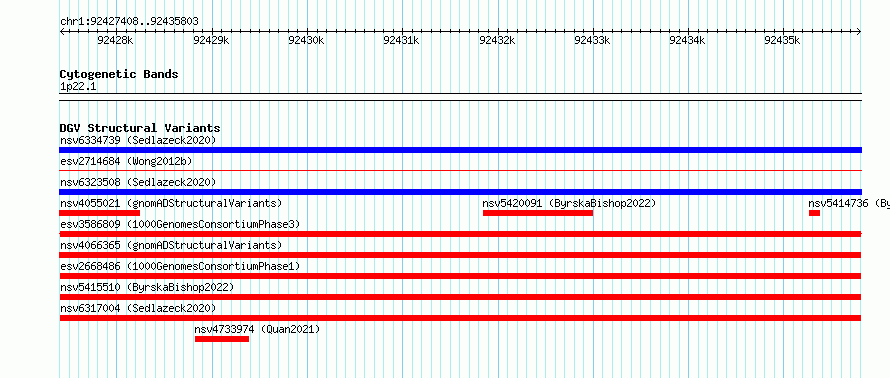Click the Cytogenetic Bands track title
The height and width of the screenshot is (378, 890).
click(x=119, y=74)
